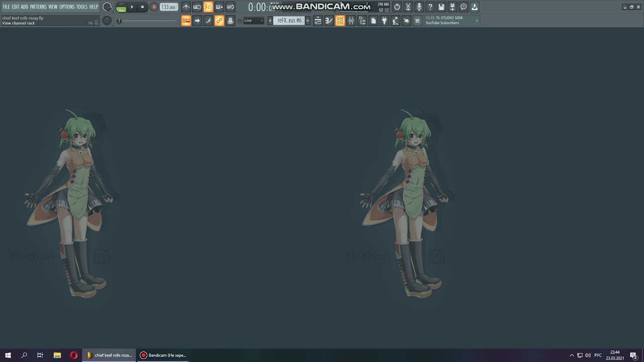Open the Mixer view
Screen dimensions: 644x362
[351, 21]
